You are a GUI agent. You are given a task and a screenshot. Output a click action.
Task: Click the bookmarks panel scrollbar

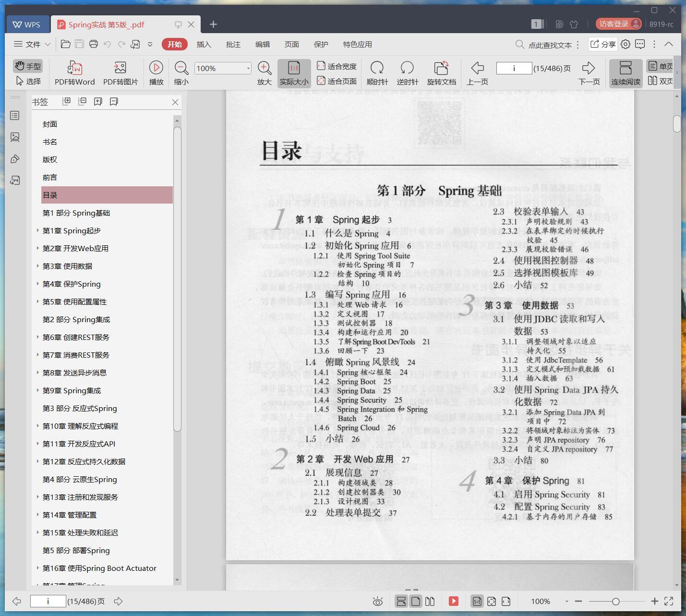pos(177,278)
